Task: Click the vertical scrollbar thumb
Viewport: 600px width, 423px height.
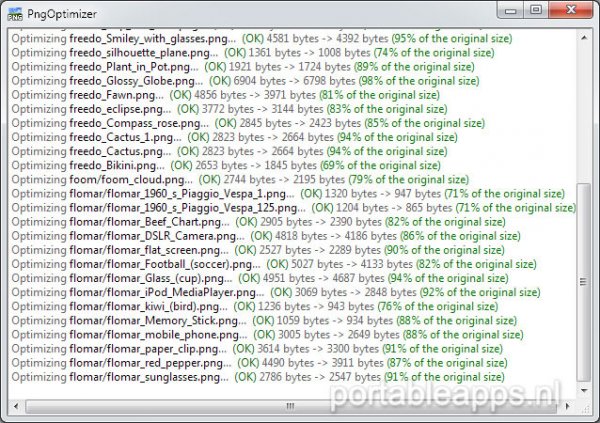Action: [x=586, y=280]
